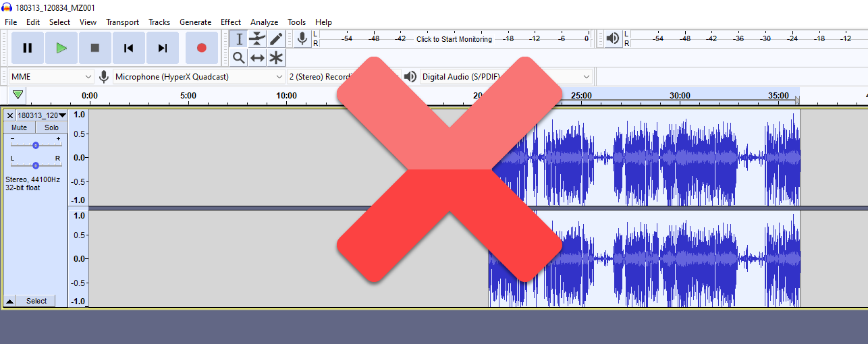Viewport: 868px width, 344px height.
Task: Adjust the track pan L/R slider
Action: point(36,165)
